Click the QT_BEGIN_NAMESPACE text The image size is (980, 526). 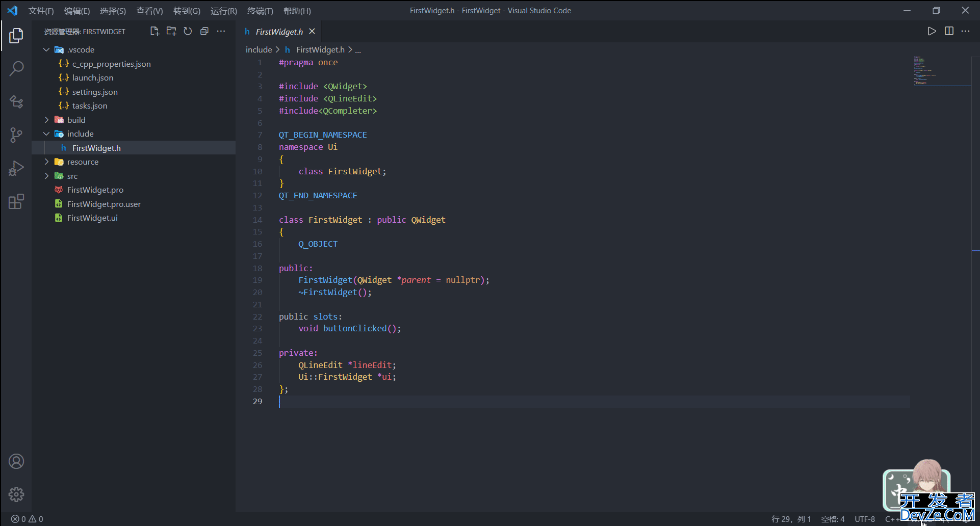click(x=323, y=135)
